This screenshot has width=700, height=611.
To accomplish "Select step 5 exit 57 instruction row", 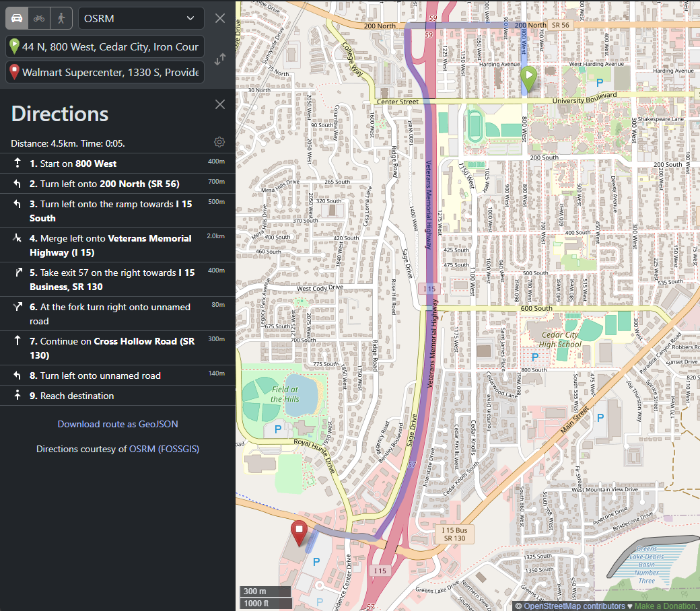I will 117,279.
